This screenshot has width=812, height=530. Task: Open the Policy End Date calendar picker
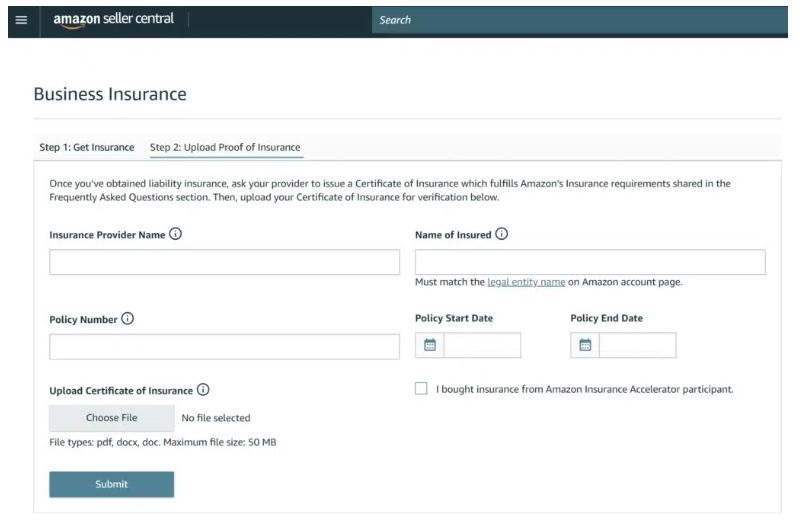[585, 345]
